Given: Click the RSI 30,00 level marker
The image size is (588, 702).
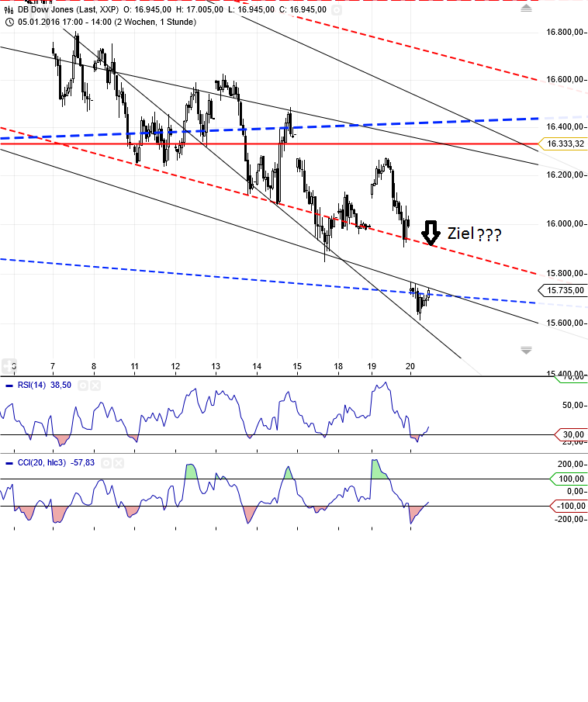Looking at the screenshot, I should tap(570, 434).
